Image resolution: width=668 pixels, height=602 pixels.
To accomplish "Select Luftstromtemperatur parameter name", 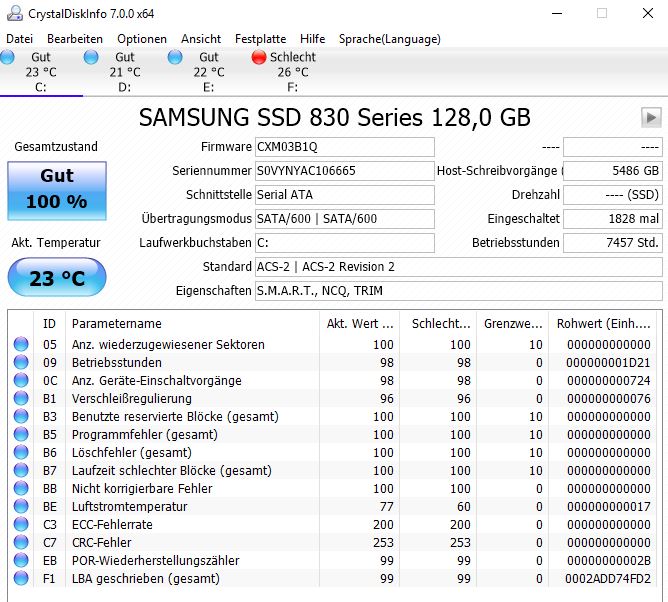I will (x=130, y=507).
